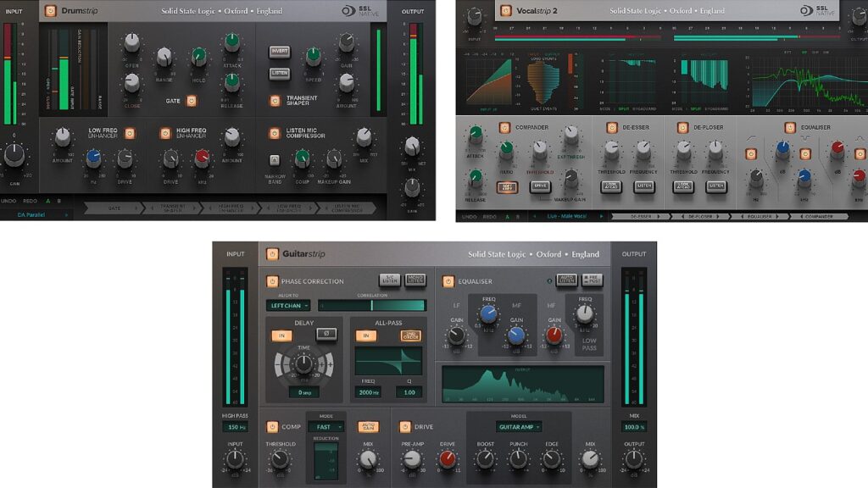Toggle the De-Ploser power icon in Vocalstrip

click(683, 125)
